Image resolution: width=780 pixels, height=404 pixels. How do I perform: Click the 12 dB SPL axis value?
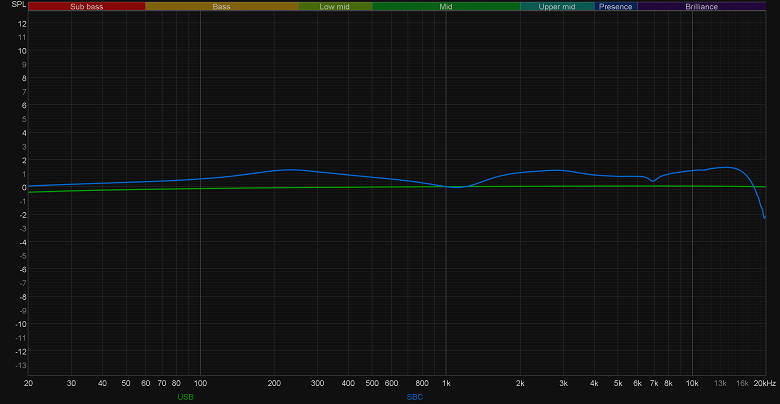pos(23,23)
